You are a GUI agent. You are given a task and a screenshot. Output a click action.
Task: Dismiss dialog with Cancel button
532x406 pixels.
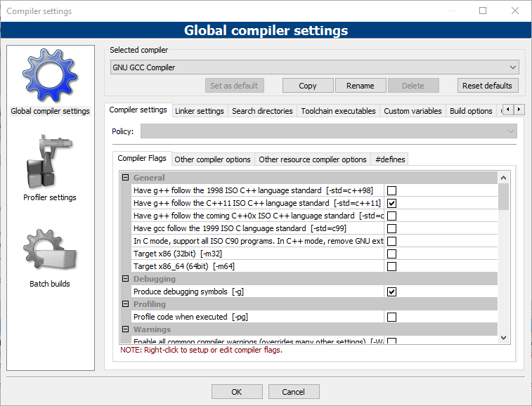(x=294, y=392)
